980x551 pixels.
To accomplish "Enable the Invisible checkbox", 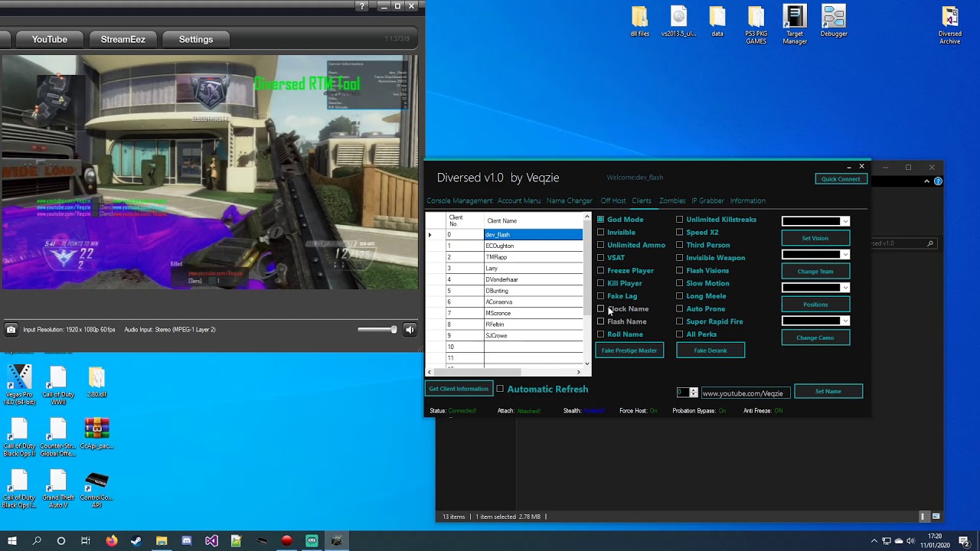I will (x=600, y=232).
